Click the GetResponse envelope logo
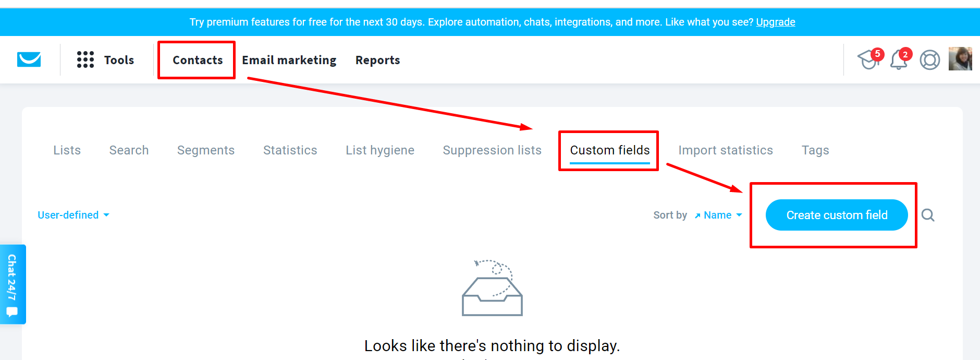Viewport: 980px width, 360px height. (x=29, y=59)
